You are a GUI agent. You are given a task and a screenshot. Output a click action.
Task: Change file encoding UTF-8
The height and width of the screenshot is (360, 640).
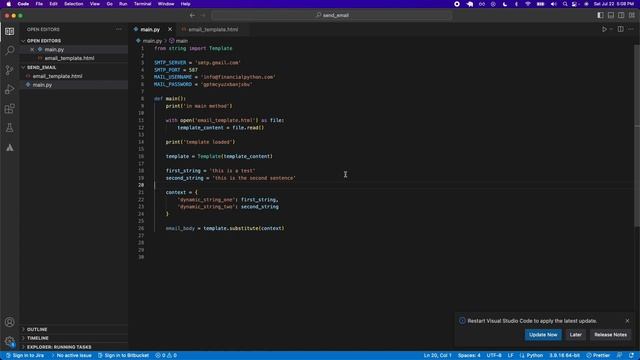[x=494, y=356]
